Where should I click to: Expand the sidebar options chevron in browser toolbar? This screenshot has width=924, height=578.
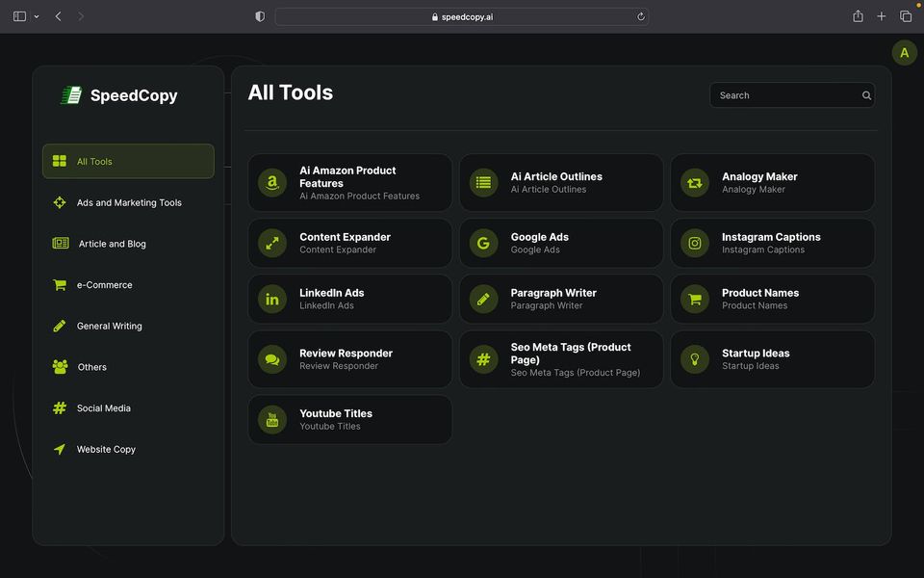(37, 16)
